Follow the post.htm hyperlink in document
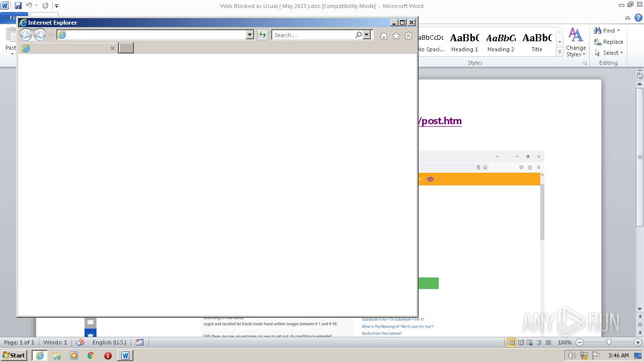This screenshot has width=644, height=362. [440, 121]
